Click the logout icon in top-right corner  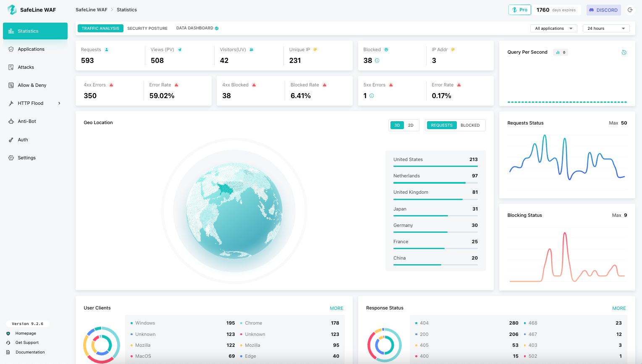pyautogui.click(x=630, y=10)
